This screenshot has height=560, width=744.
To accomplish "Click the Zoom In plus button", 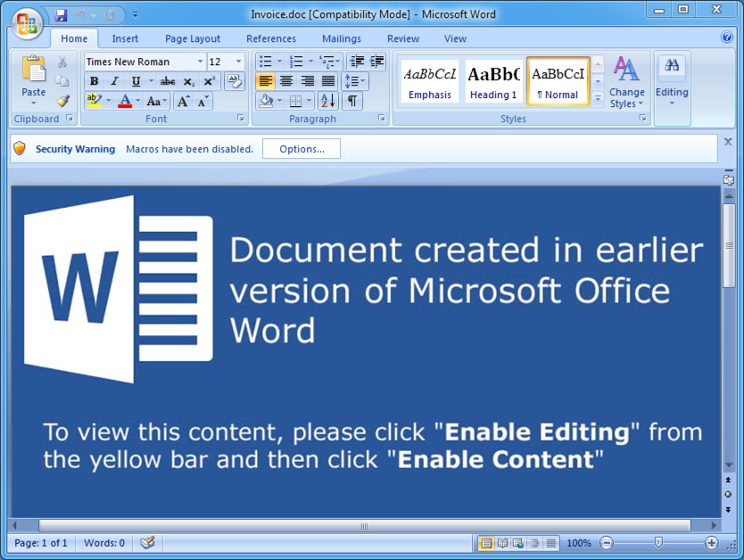I will pos(711,543).
